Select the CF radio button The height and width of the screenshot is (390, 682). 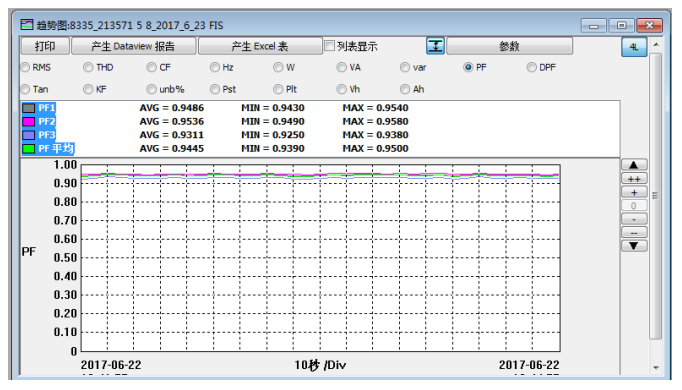click(x=151, y=67)
